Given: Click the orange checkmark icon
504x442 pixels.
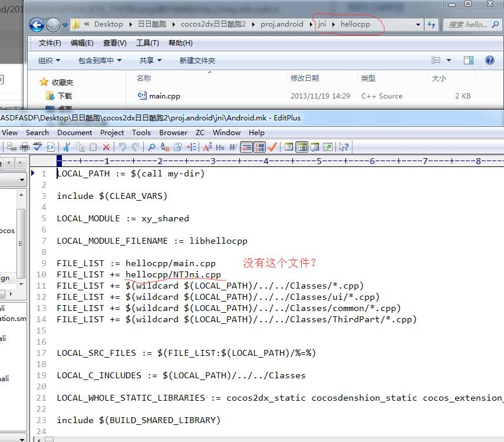Looking at the screenshot, I should tap(272, 147).
